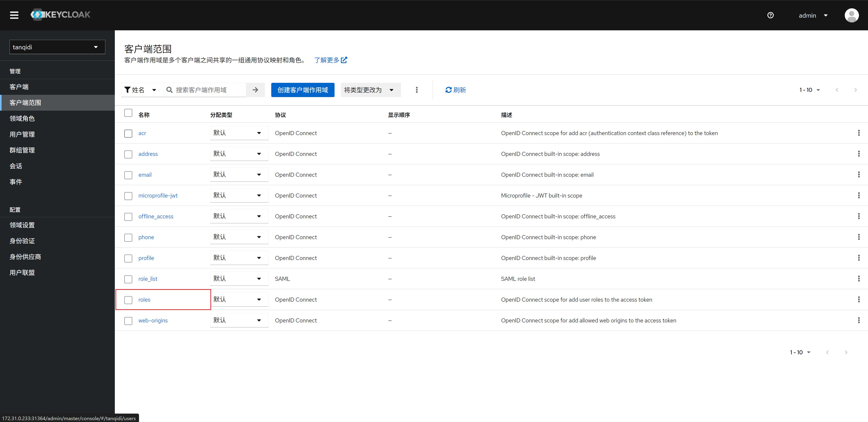Open the phone client scope link
Screen dimensions: 868x422
tap(146, 237)
